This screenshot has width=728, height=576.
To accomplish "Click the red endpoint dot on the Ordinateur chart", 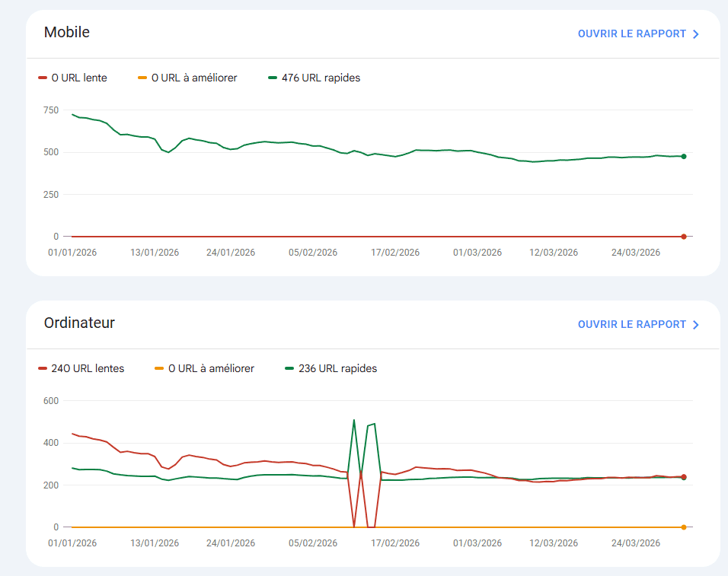I will tap(683, 477).
